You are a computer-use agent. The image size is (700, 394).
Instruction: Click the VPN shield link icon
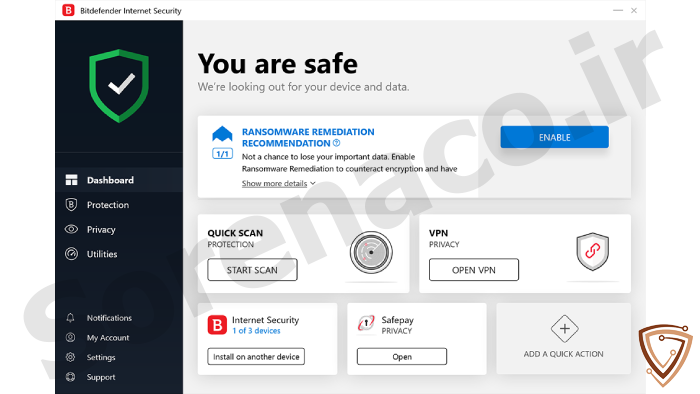pos(592,251)
